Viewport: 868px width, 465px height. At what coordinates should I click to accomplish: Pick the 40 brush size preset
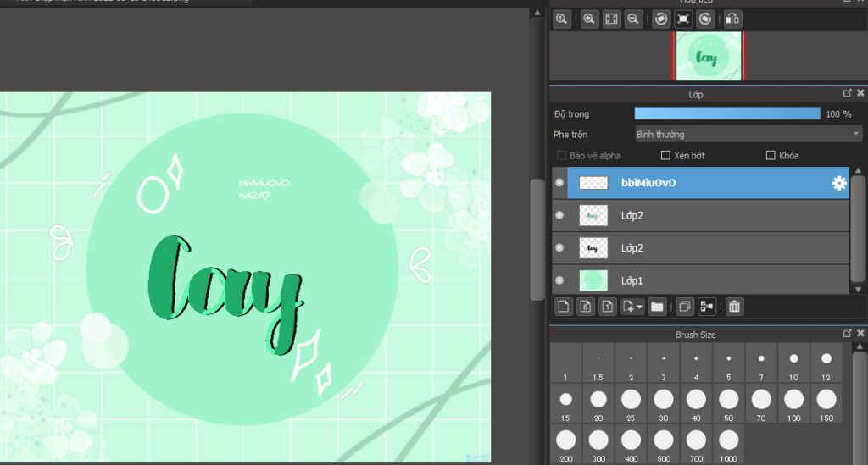[x=696, y=404]
